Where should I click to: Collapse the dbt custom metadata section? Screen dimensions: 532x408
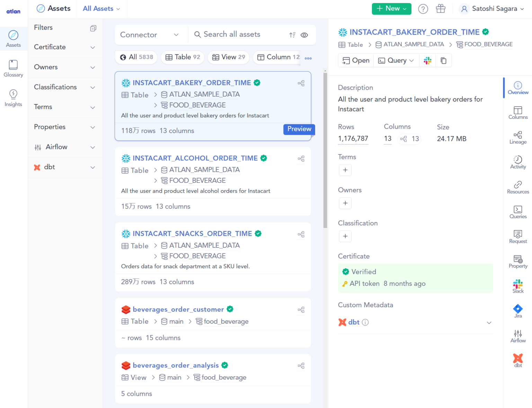pyautogui.click(x=489, y=322)
